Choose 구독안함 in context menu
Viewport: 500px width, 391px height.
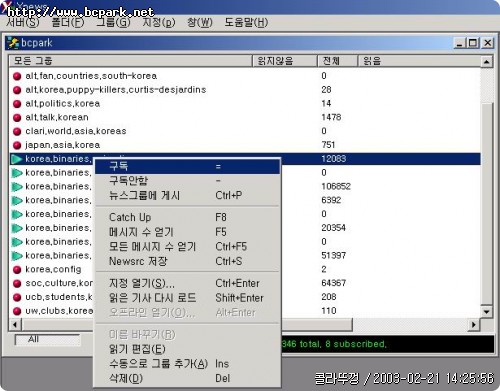click(187, 181)
